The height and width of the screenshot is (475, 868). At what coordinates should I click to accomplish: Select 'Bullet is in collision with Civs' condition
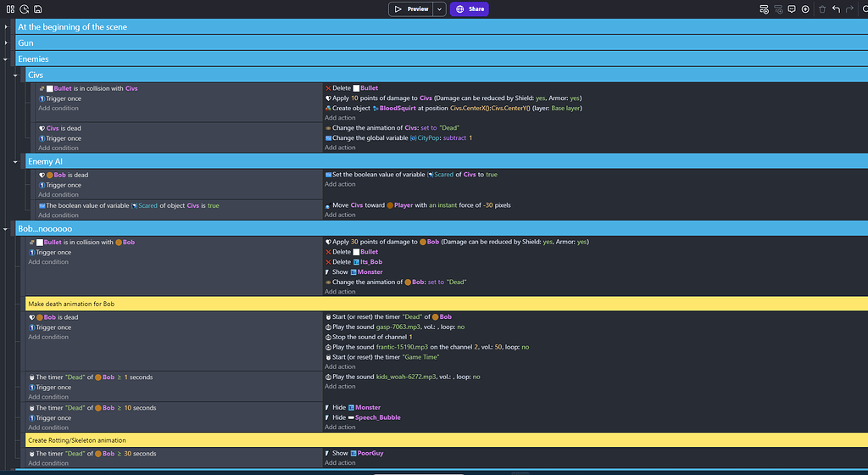pyautogui.click(x=88, y=88)
